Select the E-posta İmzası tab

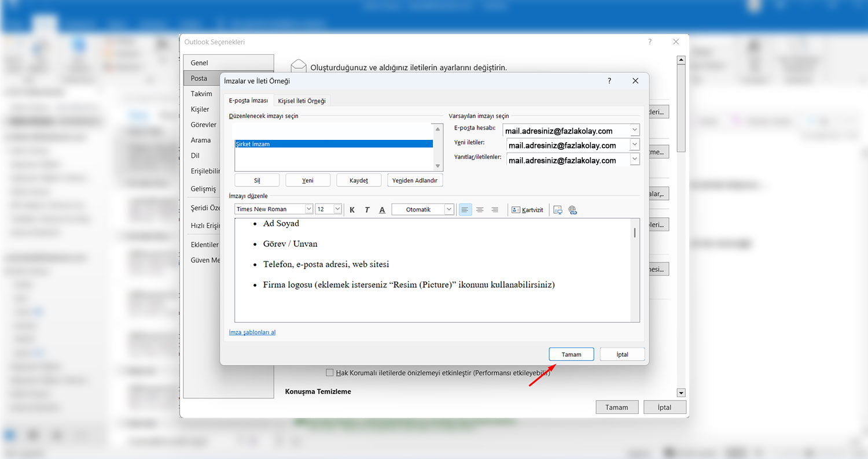tap(248, 101)
